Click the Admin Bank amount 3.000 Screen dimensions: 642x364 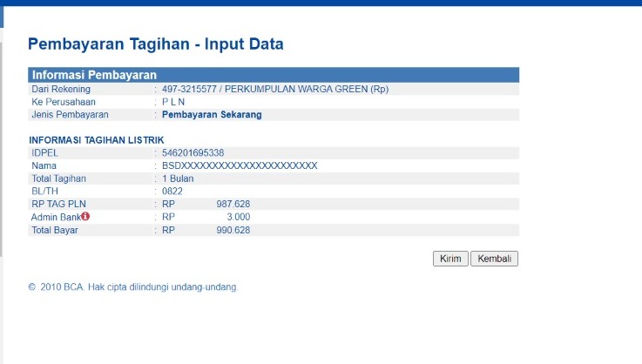click(x=238, y=217)
